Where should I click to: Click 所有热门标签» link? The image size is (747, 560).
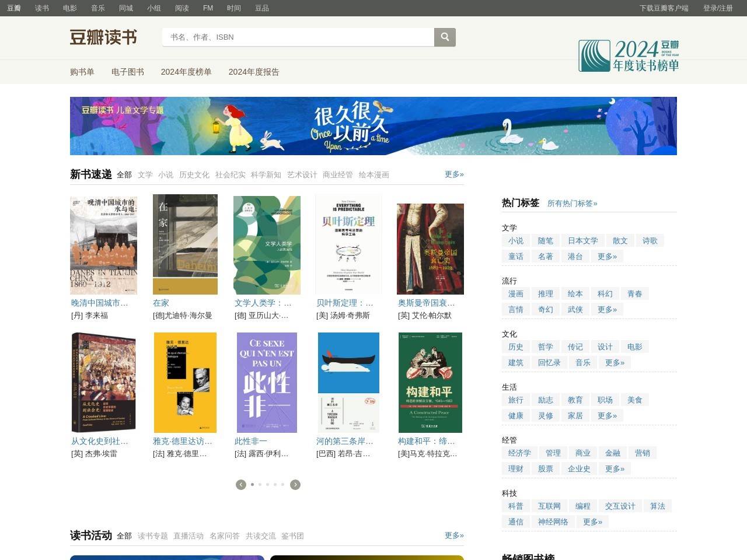[573, 204]
